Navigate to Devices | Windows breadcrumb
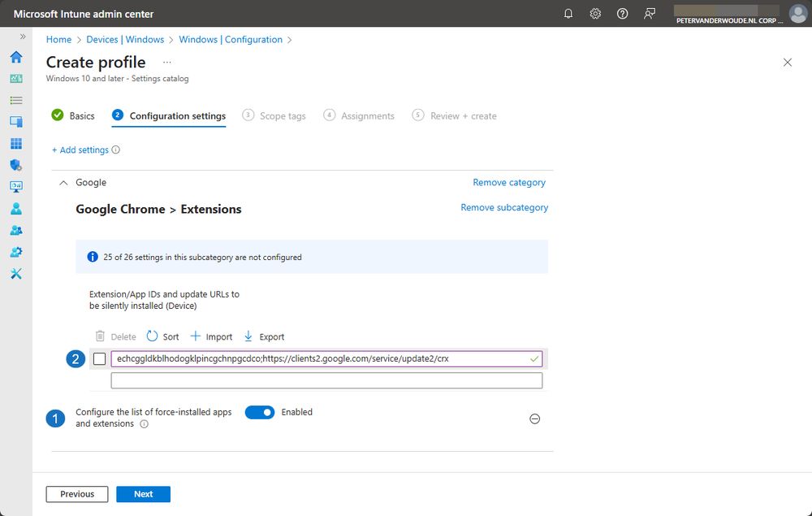This screenshot has height=516, width=812. coord(125,39)
